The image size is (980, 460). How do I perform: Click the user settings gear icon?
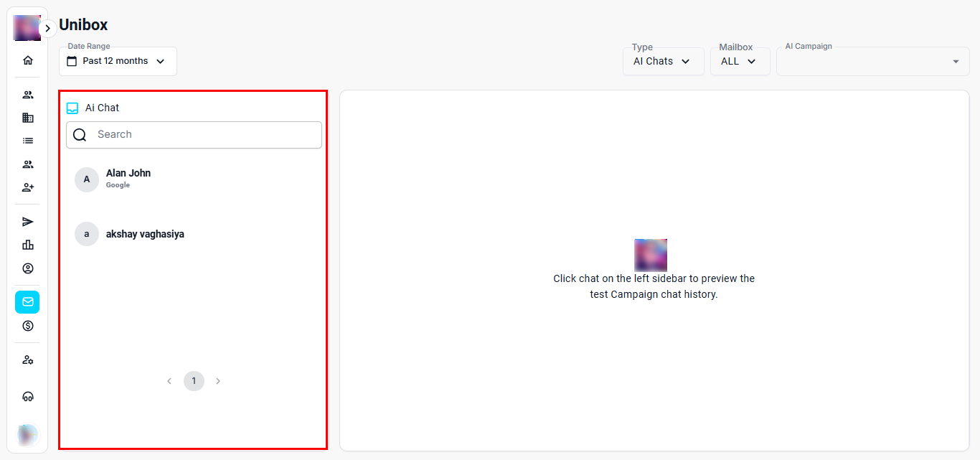pyautogui.click(x=28, y=360)
